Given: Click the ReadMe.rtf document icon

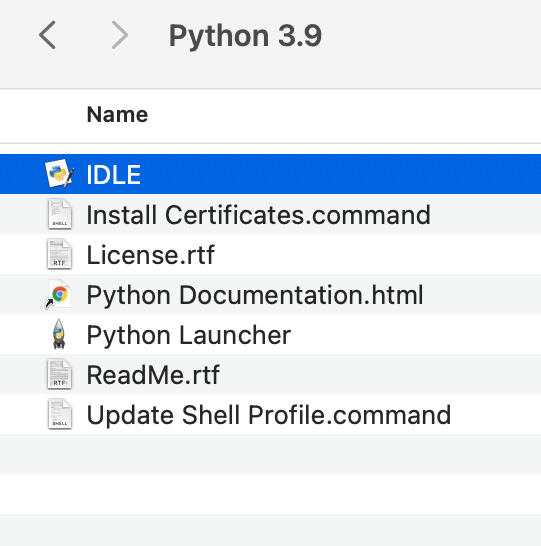Looking at the screenshot, I should [x=60, y=374].
